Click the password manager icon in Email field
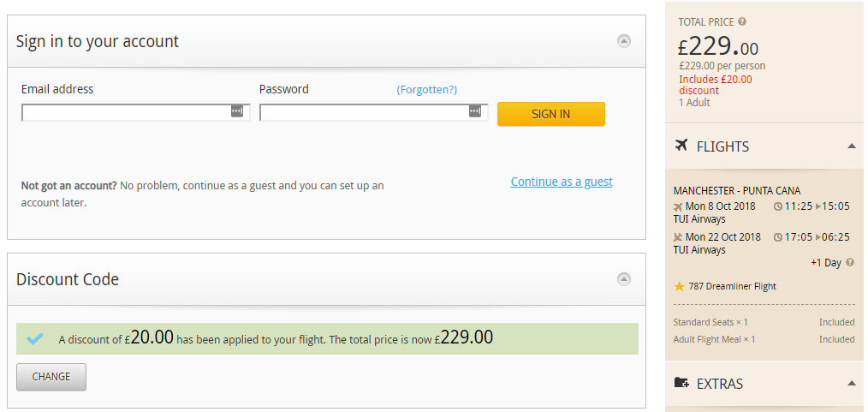The image size is (868, 412). point(237,111)
